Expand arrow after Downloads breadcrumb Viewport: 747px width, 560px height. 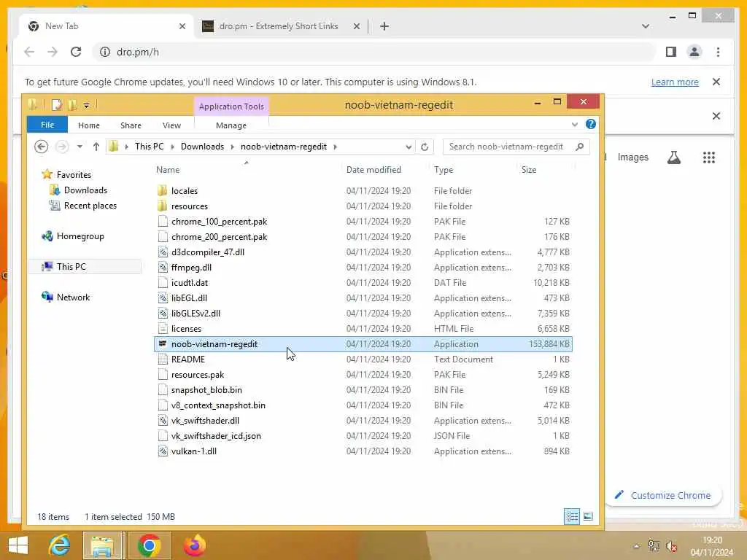(x=233, y=147)
